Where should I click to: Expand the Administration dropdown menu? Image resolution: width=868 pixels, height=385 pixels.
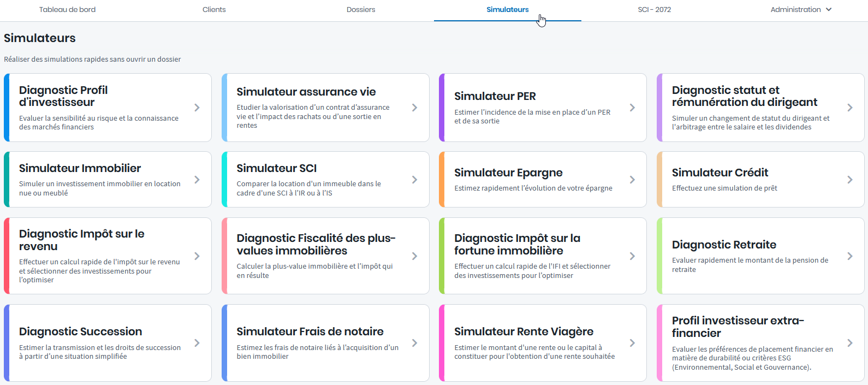[801, 10]
